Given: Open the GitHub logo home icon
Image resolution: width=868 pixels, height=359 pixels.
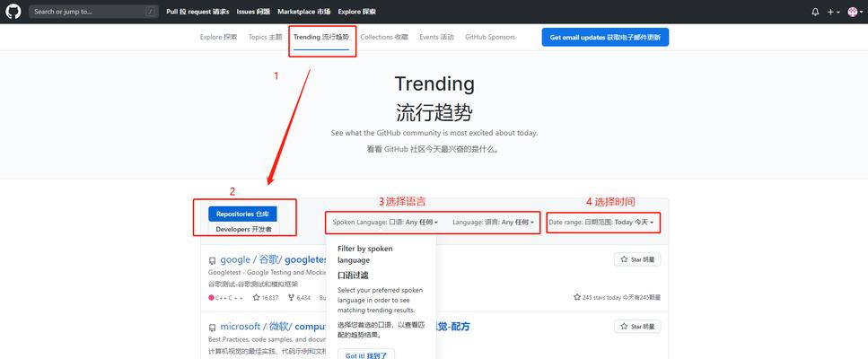Looking at the screenshot, I should [x=13, y=12].
